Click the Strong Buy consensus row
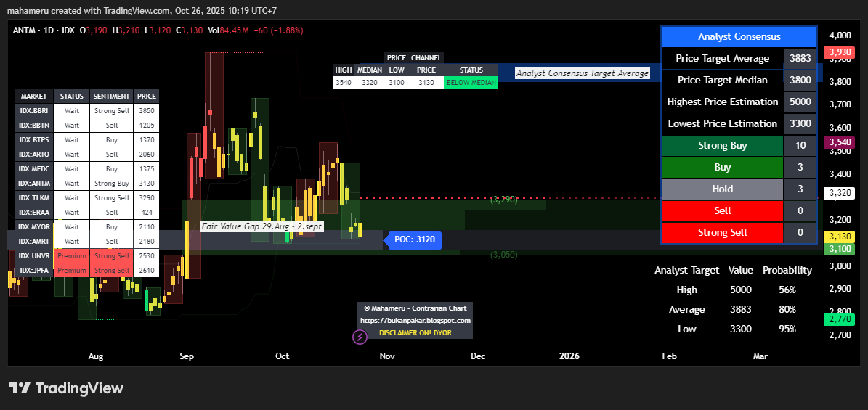This screenshot has width=868, height=410. click(722, 145)
